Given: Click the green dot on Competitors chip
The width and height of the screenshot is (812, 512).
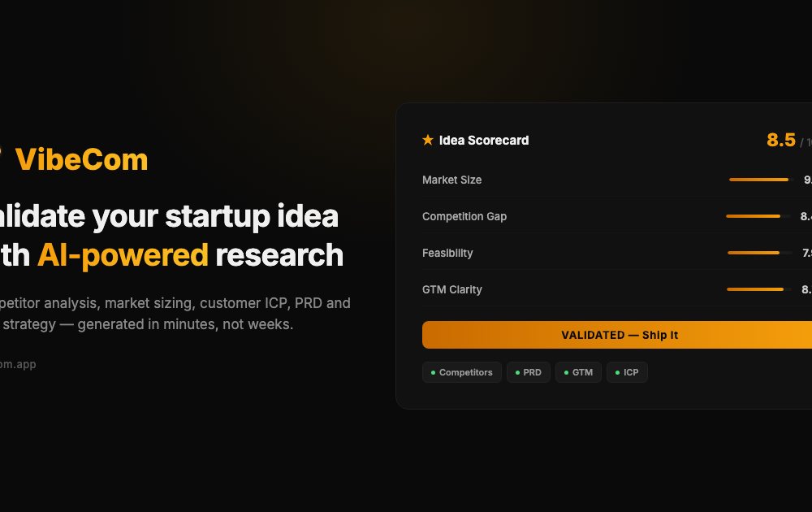Looking at the screenshot, I should pyautogui.click(x=433, y=372).
